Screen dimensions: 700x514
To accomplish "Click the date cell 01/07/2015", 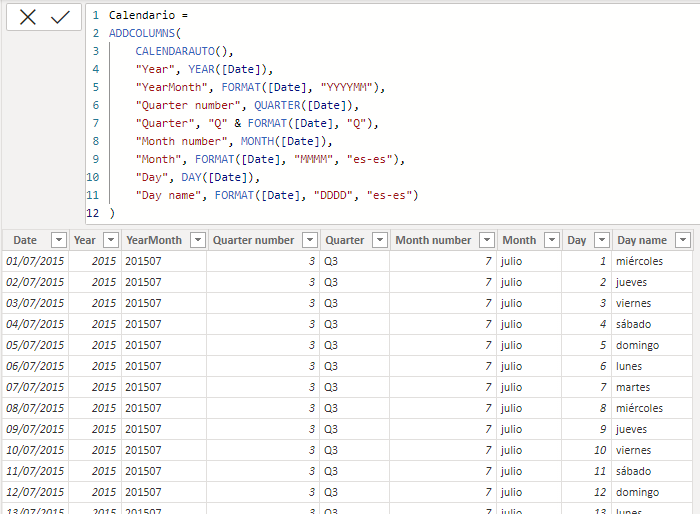I will point(35,261).
